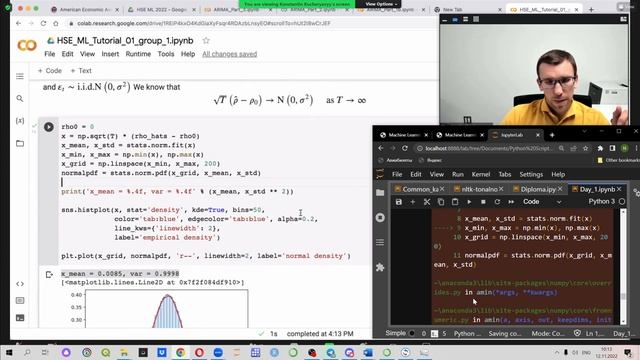The width and height of the screenshot is (640, 360).
Task: Open Zoom View Options dropdown
Action: click(x=381, y=4)
